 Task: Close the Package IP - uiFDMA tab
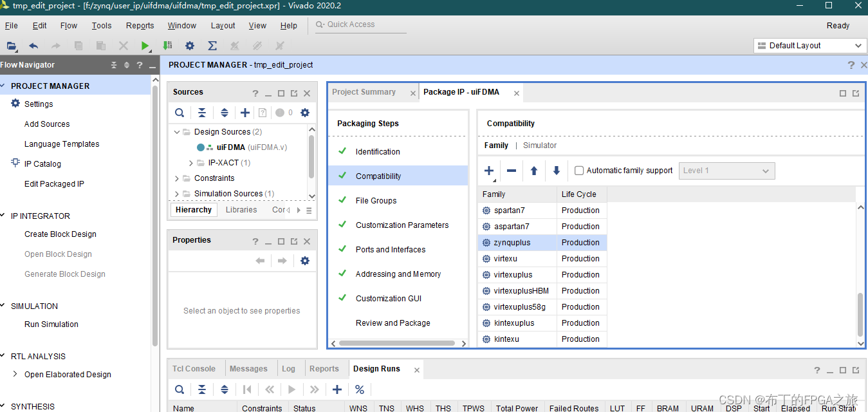coord(516,93)
